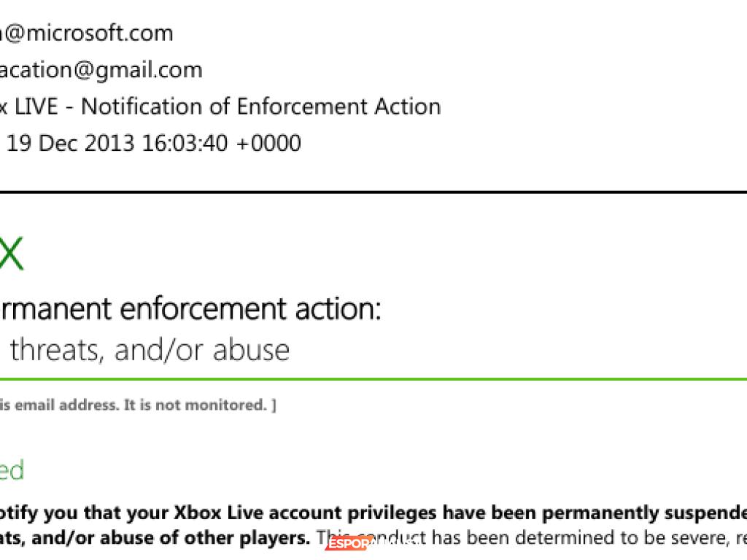
Task: Click the green Xbox X logo
Action: click(x=10, y=256)
